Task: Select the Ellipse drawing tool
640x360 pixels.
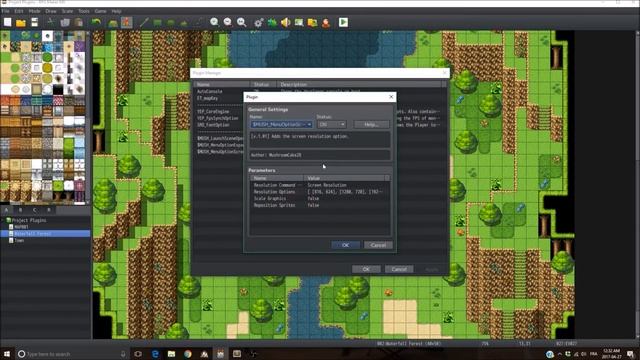Action: pos(171,22)
